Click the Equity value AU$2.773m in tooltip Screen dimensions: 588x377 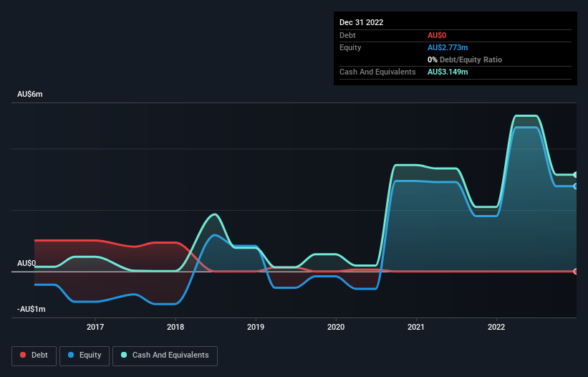448,47
